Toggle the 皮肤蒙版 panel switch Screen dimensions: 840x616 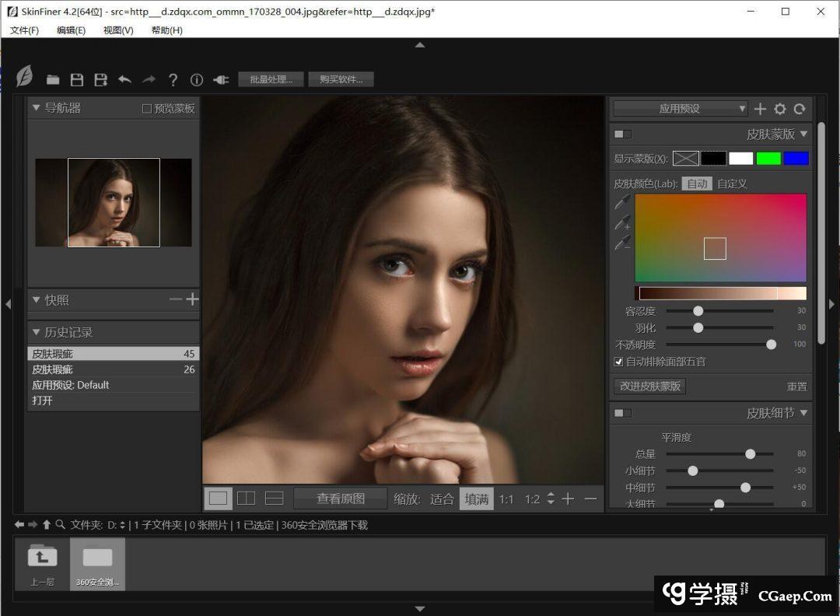click(623, 135)
